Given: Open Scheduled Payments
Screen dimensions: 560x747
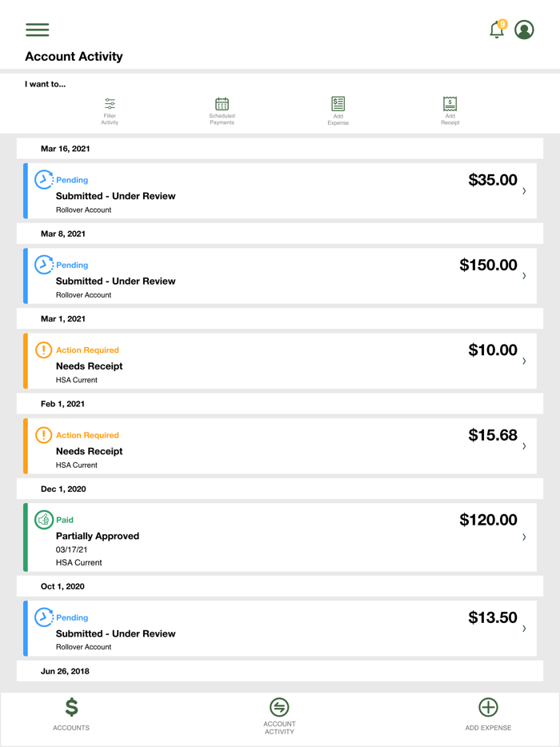Looking at the screenshot, I should click(222, 110).
